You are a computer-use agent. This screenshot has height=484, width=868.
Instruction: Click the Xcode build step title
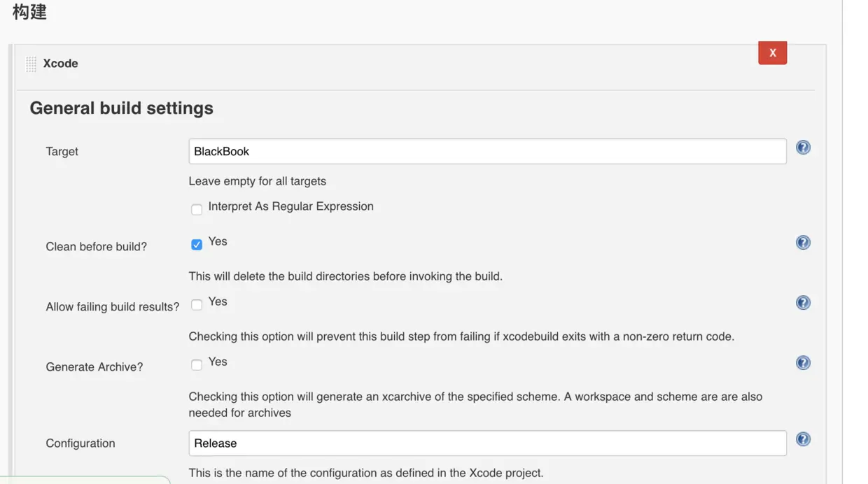(x=60, y=64)
